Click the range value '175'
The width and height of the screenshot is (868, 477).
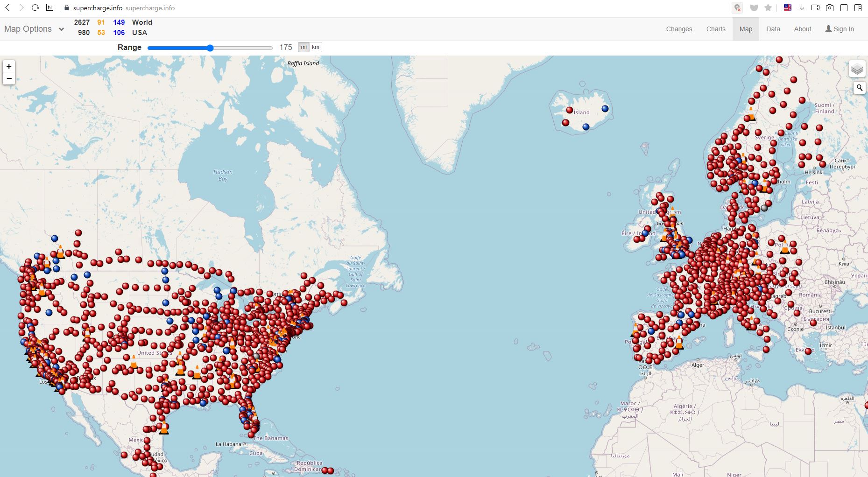286,47
